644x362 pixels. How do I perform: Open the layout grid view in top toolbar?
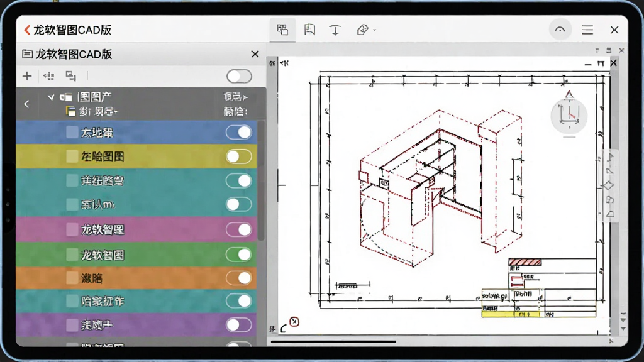pos(282,30)
